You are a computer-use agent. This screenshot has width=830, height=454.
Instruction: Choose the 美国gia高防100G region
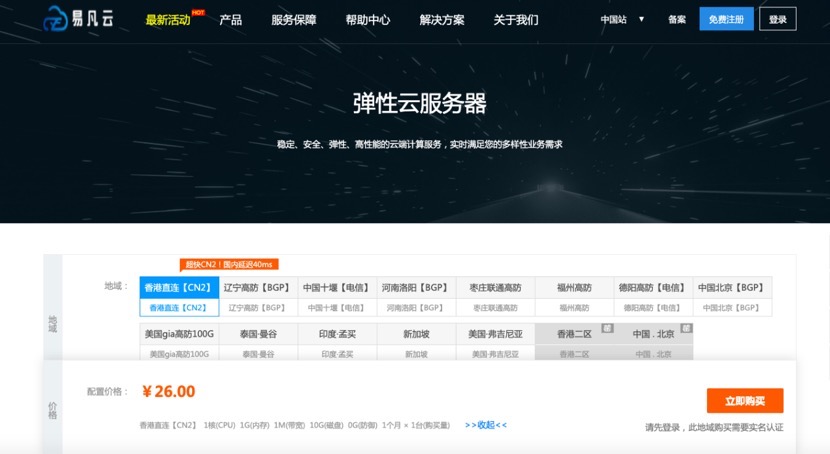pyautogui.click(x=179, y=334)
